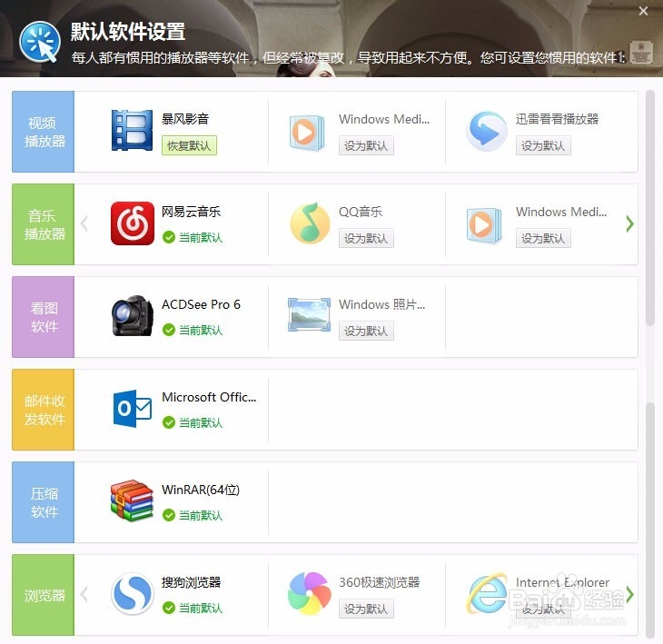
Task: Click the 迅雷看看播放器 icon
Action: tap(487, 131)
